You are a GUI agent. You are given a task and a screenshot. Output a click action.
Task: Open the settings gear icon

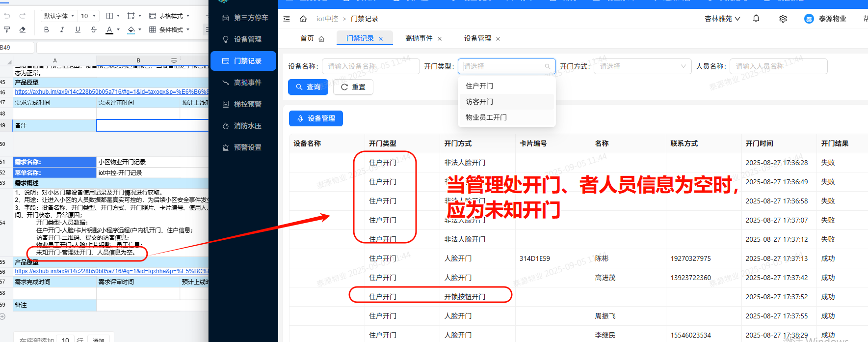[x=783, y=19]
